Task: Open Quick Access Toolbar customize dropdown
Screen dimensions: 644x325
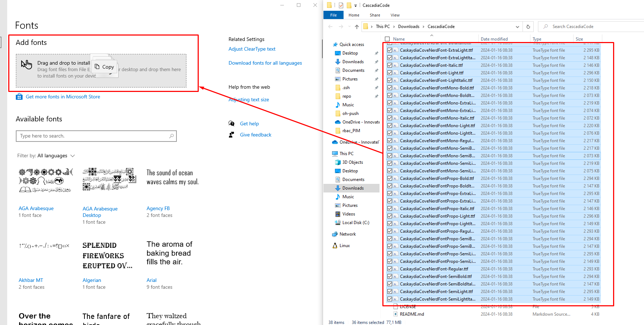Action: coord(355,5)
